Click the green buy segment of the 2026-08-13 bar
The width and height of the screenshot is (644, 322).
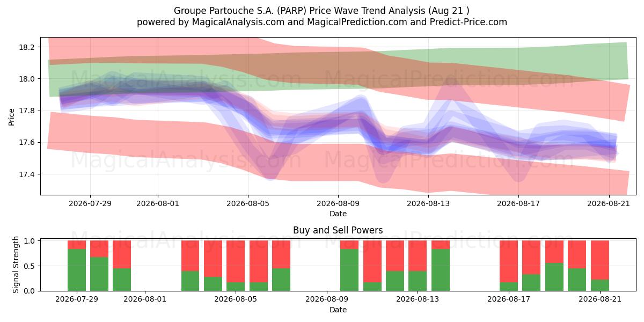418,281
